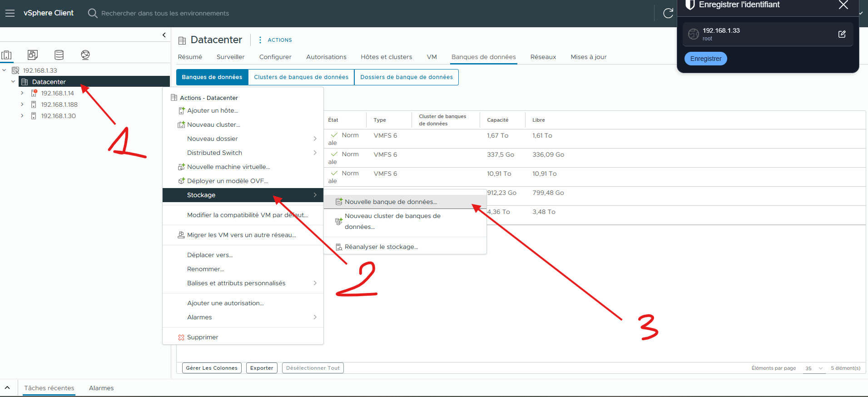Image resolution: width=868 pixels, height=397 pixels.
Task: Open the hamburger main menu
Action: [x=10, y=13]
